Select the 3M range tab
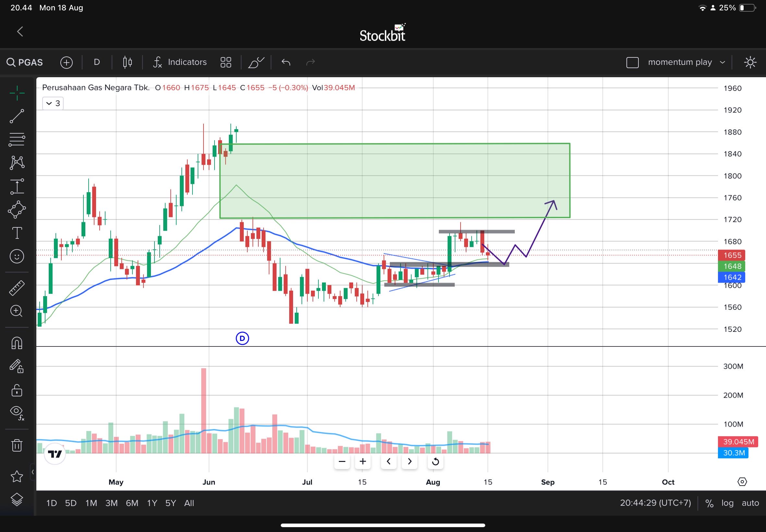This screenshot has height=532, width=766. [111, 503]
